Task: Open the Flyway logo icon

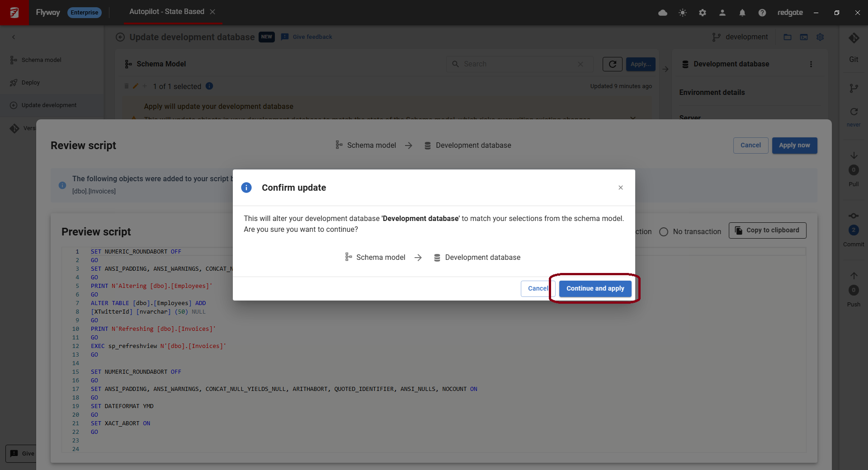Action: point(14,13)
